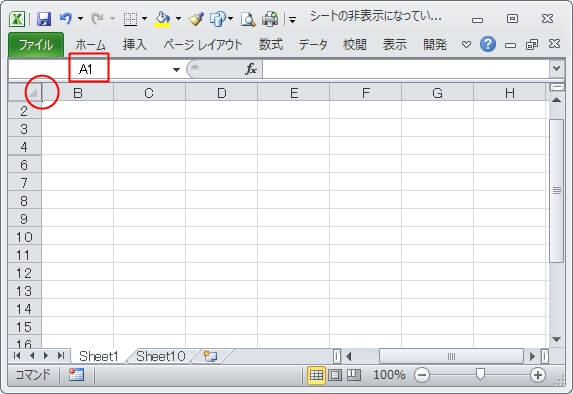The height and width of the screenshot is (394, 573).
Task: Click the zoom in plus button
Action: pyautogui.click(x=537, y=375)
